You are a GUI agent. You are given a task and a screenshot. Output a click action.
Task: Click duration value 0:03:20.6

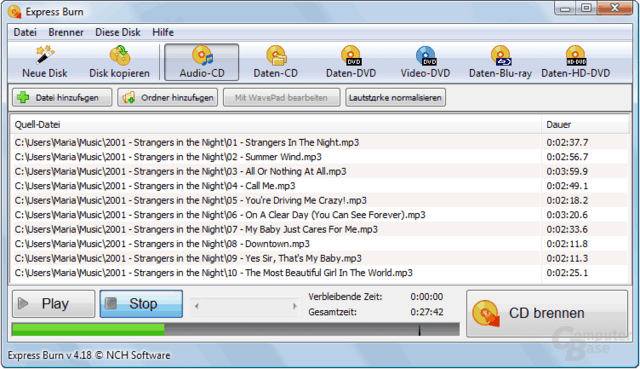[567, 215]
